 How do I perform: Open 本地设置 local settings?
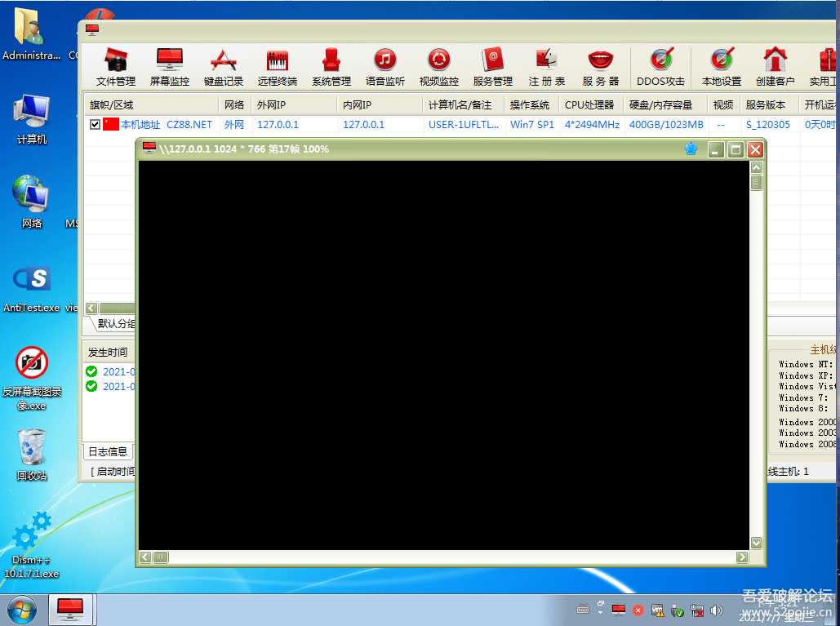tap(721, 65)
